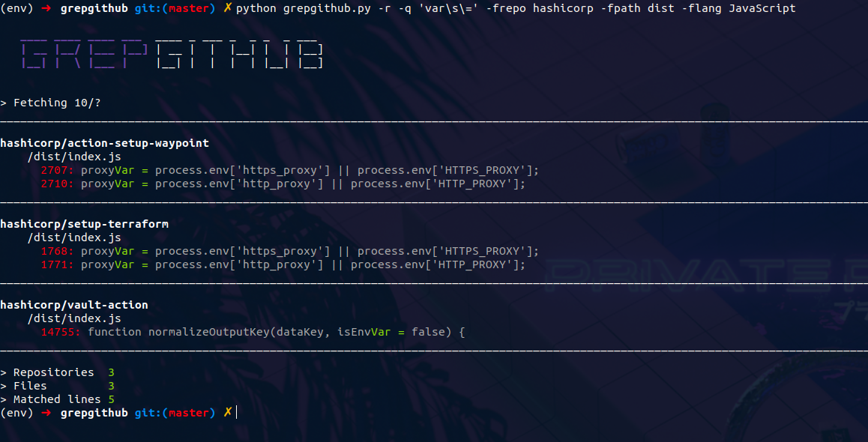868x442 pixels.
Task: Select hashicorp/action-setup-waypoint repository name
Action: [105, 143]
